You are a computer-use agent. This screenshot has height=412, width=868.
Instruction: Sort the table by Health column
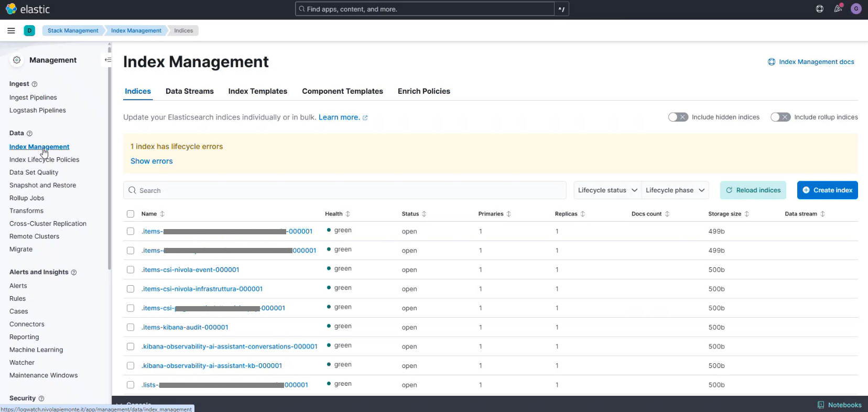coord(337,214)
